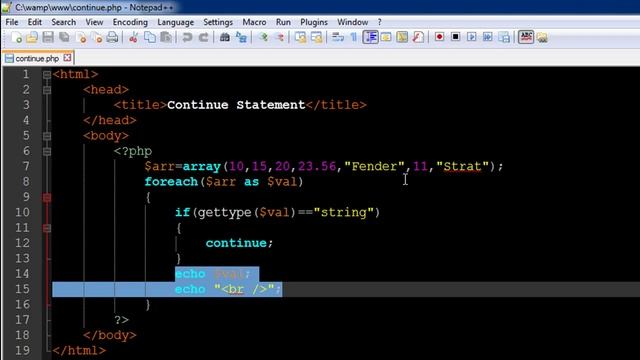
Task: Click the Undo arrow icon
Action: tap(187, 38)
